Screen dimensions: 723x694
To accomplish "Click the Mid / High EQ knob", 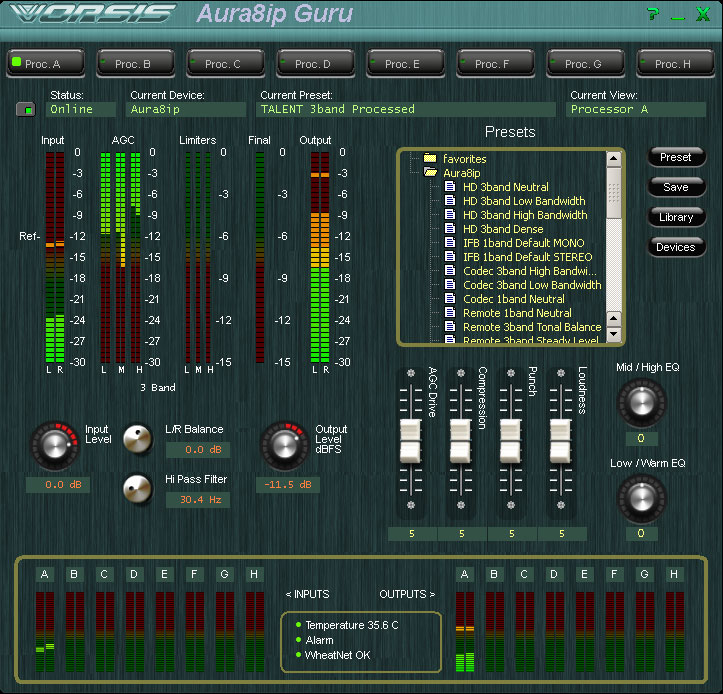I will click(641, 403).
